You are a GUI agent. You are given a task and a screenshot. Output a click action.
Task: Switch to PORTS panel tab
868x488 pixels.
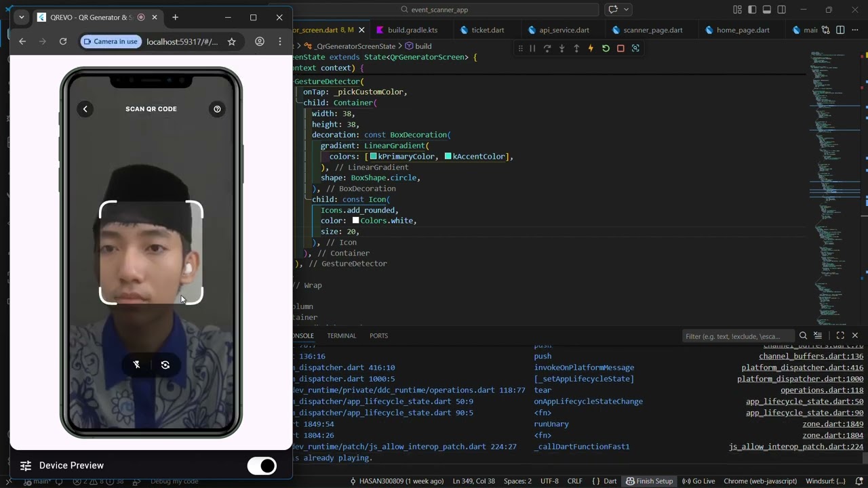[378, 335]
